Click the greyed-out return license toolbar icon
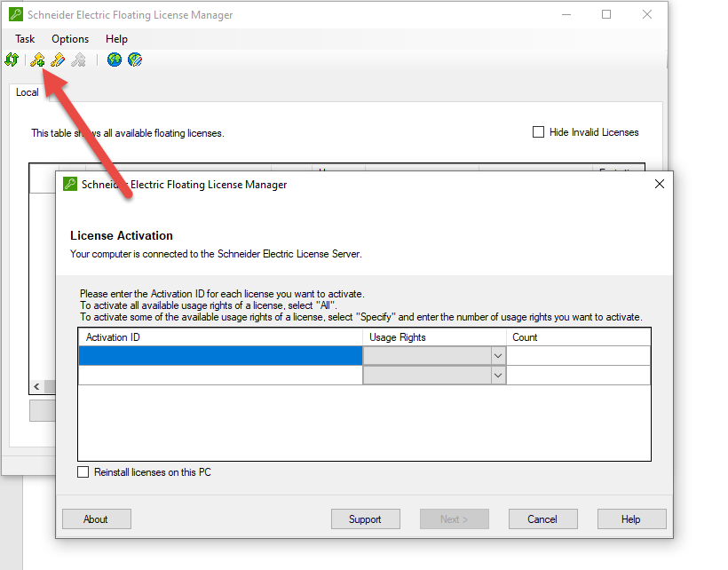728x570 pixels. pos(78,59)
